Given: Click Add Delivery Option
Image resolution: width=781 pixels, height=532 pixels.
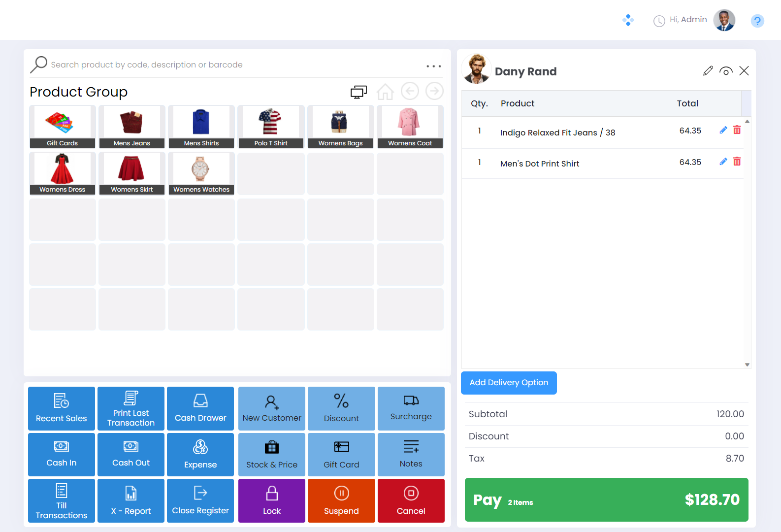Looking at the screenshot, I should pos(509,383).
